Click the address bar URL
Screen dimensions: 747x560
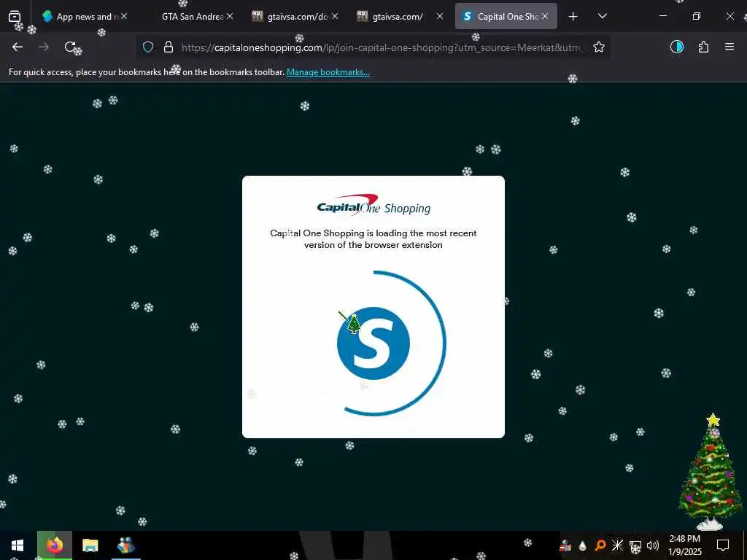381,47
